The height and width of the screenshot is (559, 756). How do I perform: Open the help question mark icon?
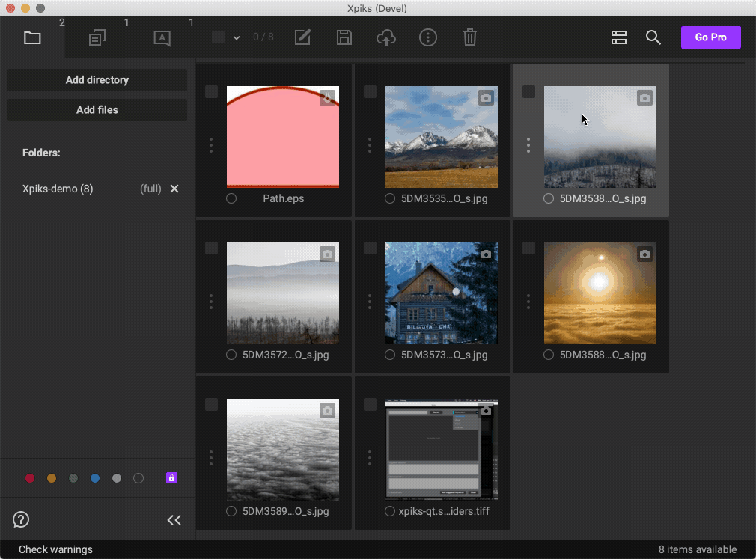[x=20, y=519]
